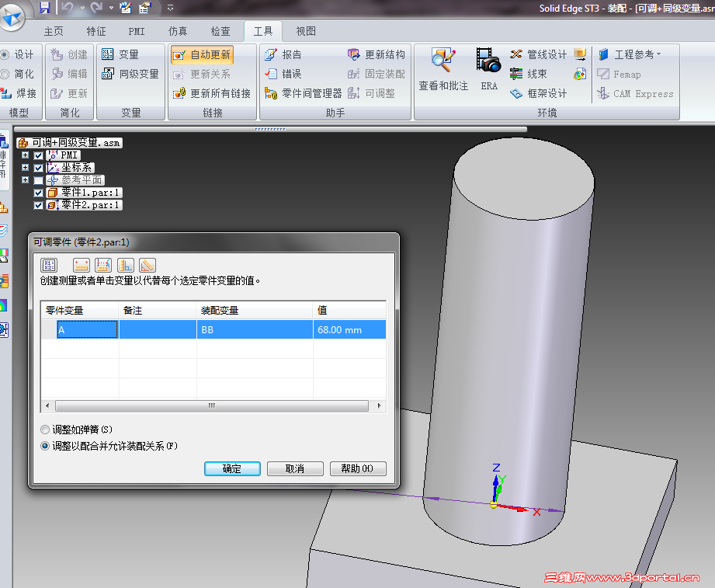Select the 值 value column header
Screen dimensions: 715x588
(x=349, y=310)
